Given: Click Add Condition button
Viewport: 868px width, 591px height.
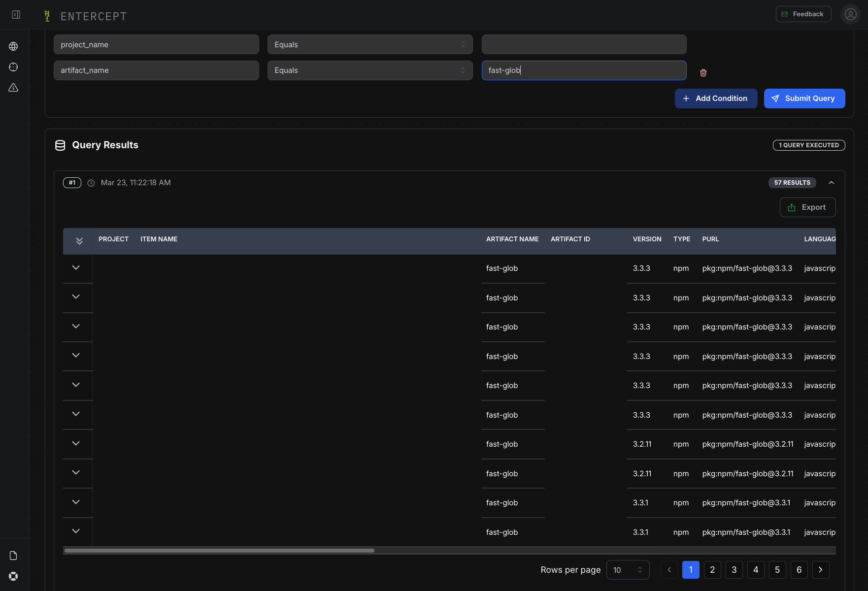Looking at the screenshot, I should 716,98.
